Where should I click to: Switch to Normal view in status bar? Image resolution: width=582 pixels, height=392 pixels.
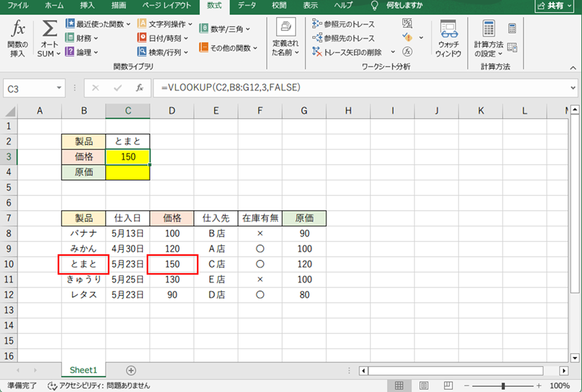coord(399,386)
